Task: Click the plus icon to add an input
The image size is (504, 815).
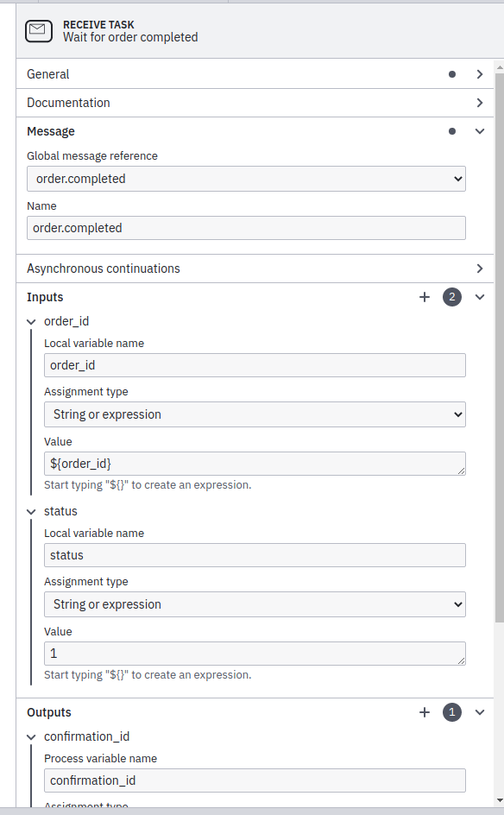Action: point(424,297)
